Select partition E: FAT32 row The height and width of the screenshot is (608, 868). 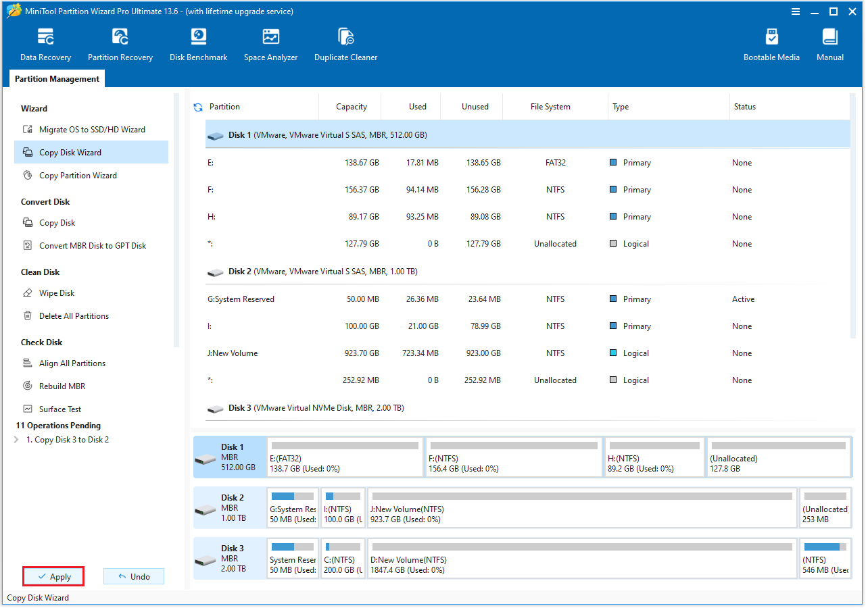tap(527, 163)
